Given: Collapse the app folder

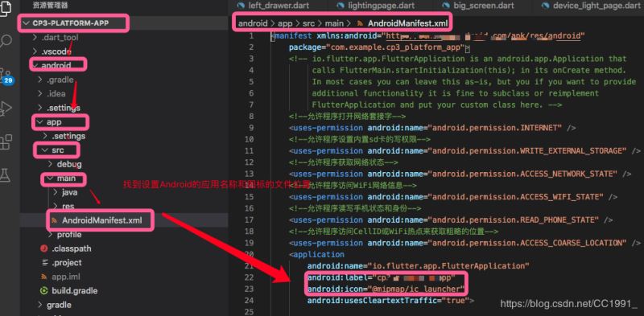Looking at the screenshot, I should pyautogui.click(x=40, y=122).
